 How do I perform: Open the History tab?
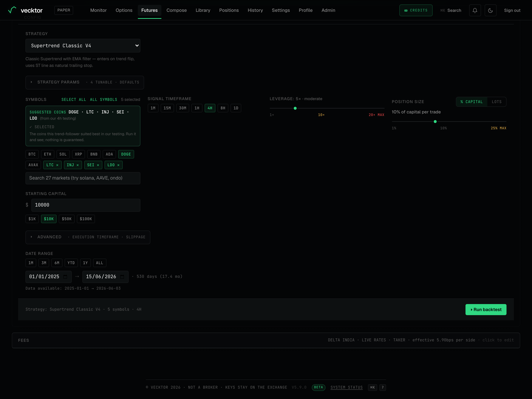(255, 10)
